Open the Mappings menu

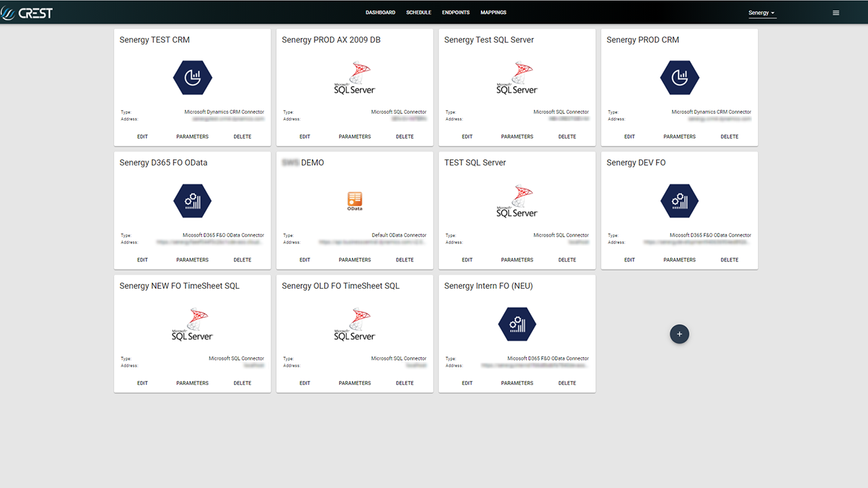click(494, 12)
